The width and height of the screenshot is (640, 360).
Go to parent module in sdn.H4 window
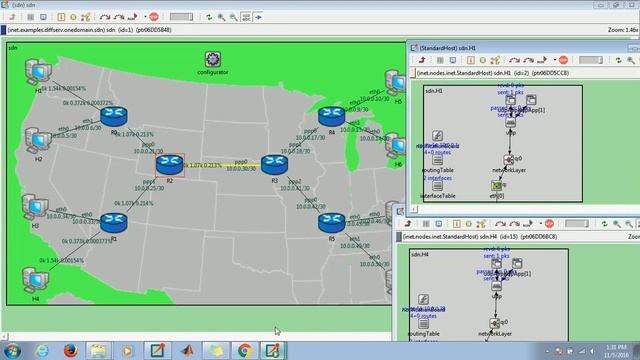(408, 224)
